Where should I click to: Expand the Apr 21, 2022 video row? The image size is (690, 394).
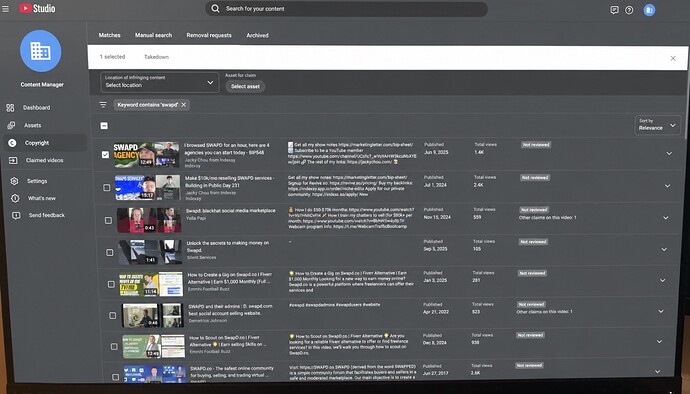661,311
